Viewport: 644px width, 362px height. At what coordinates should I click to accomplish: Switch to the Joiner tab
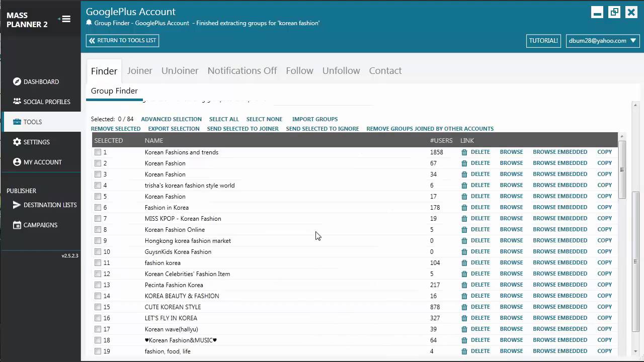(x=139, y=71)
